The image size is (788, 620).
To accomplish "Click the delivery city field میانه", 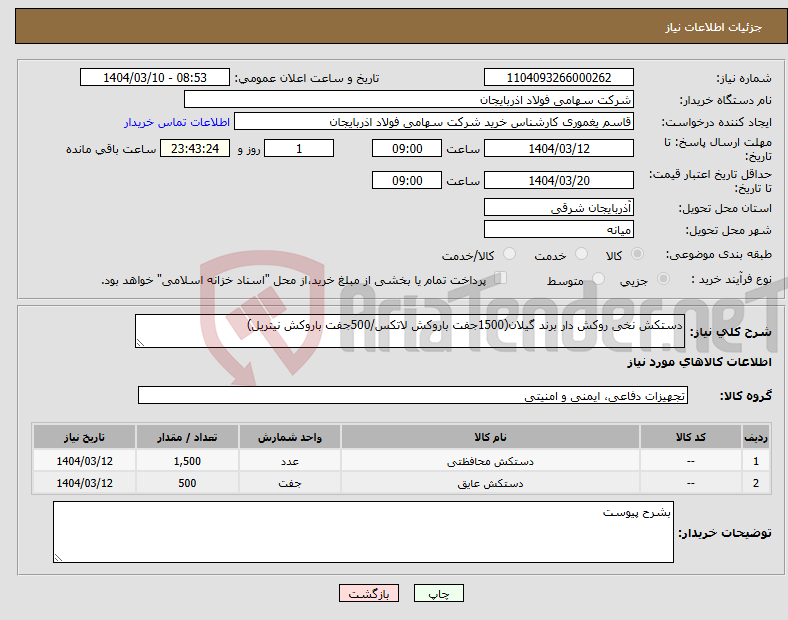I will point(558,230).
